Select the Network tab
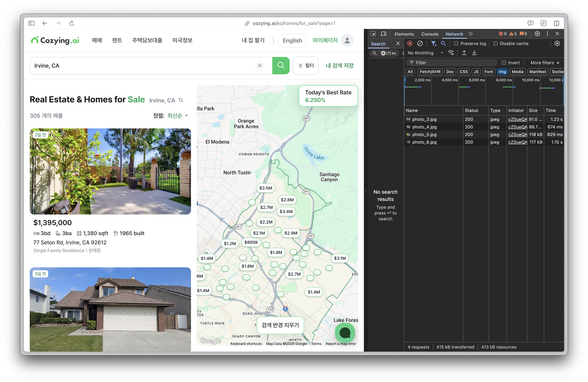The image size is (588, 382). click(x=454, y=34)
